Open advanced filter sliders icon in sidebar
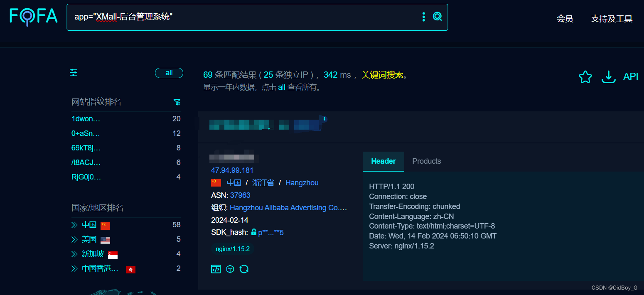This screenshot has width=644, height=295. (x=73, y=73)
